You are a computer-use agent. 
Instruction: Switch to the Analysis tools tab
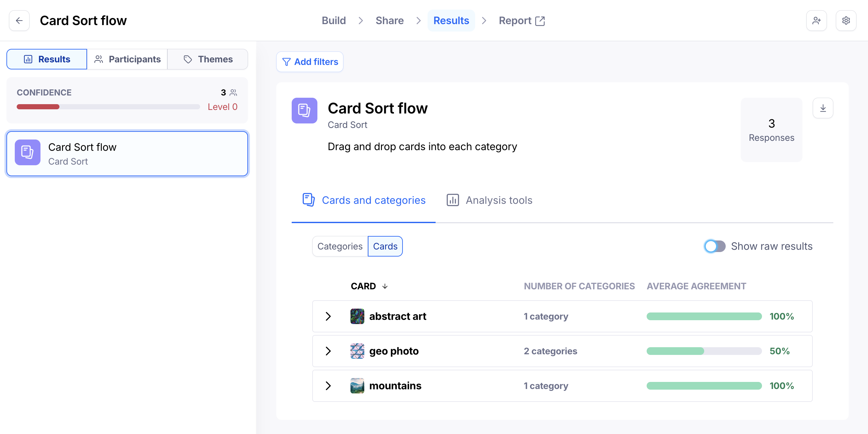point(489,200)
